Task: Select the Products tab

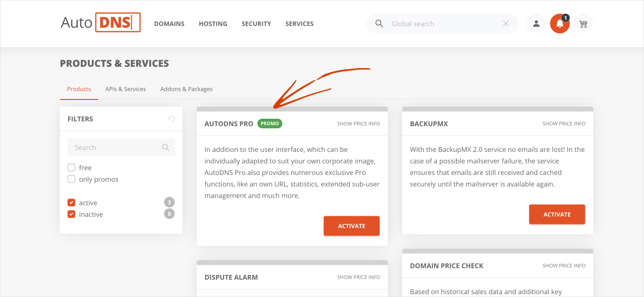Action: (x=79, y=89)
